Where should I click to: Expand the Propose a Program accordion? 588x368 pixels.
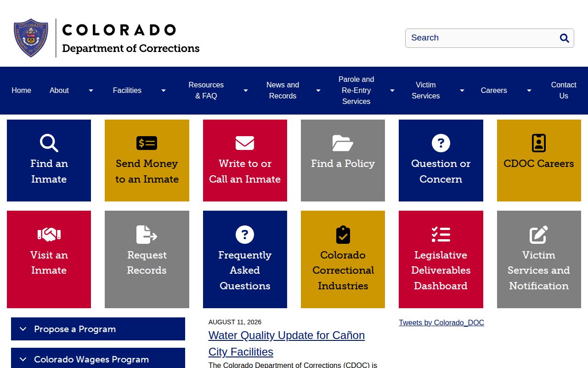point(98,329)
